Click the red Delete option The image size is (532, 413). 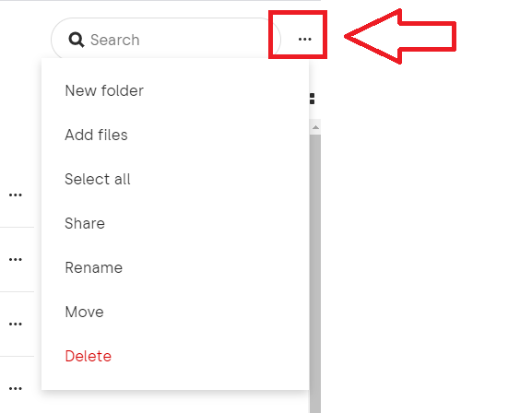(88, 357)
